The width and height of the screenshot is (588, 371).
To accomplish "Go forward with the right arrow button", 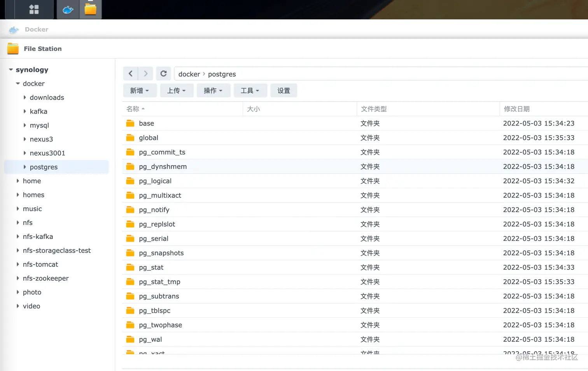I will click(x=145, y=73).
